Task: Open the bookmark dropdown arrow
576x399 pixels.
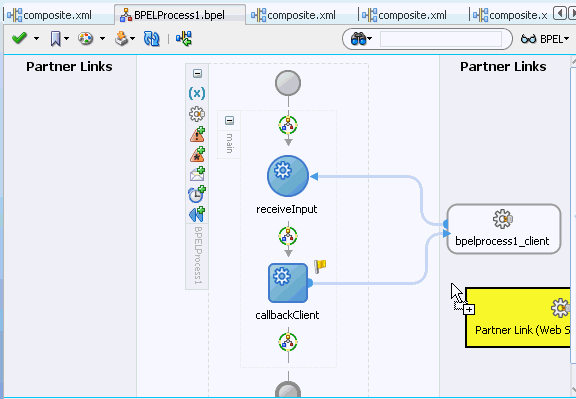Action: click(x=66, y=38)
